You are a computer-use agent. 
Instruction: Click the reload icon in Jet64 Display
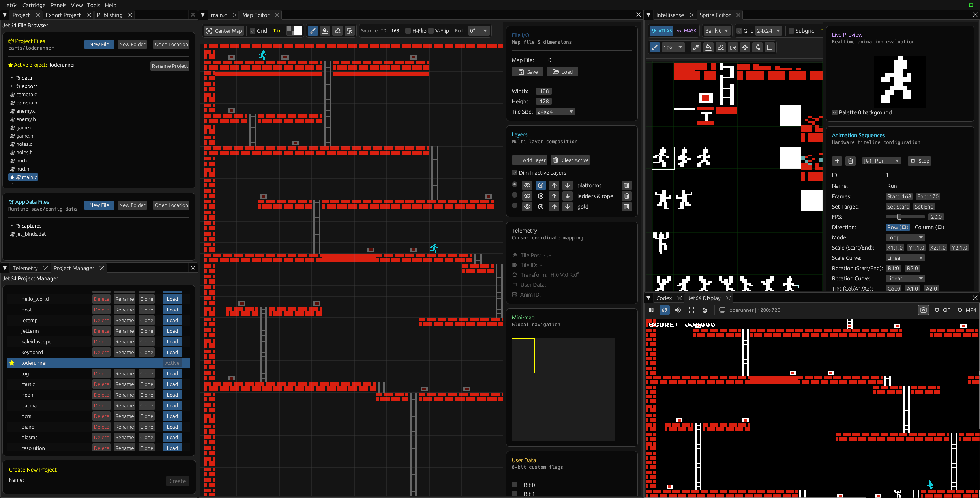665,310
